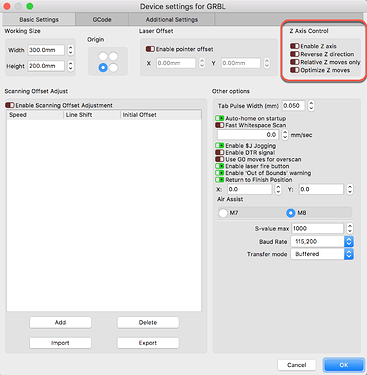The height and width of the screenshot is (375, 367).
Task: Confirm settings with the OK button
Action: tap(344, 365)
